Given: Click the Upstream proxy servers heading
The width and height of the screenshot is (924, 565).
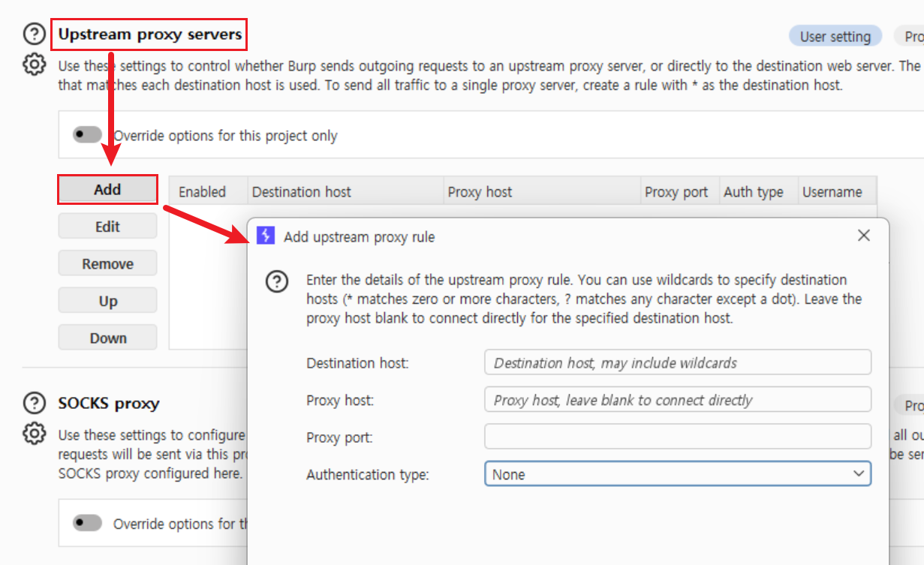Looking at the screenshot, I should pyautogui.click(x=150, y=35).
